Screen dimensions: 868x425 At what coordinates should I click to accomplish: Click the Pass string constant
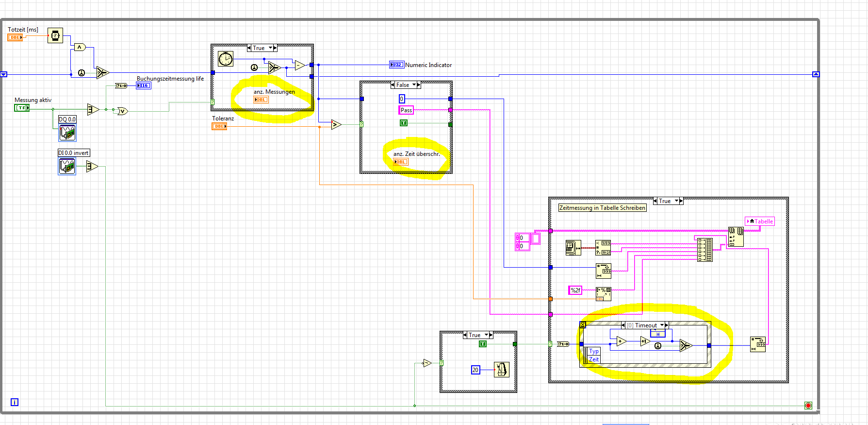[406, 110]
